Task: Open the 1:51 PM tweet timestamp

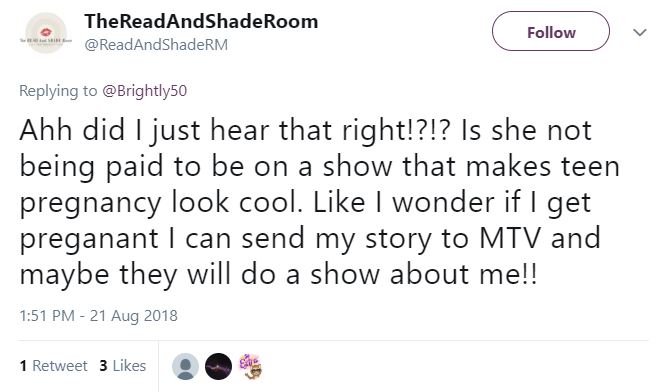Action: (x=98, y=316)
